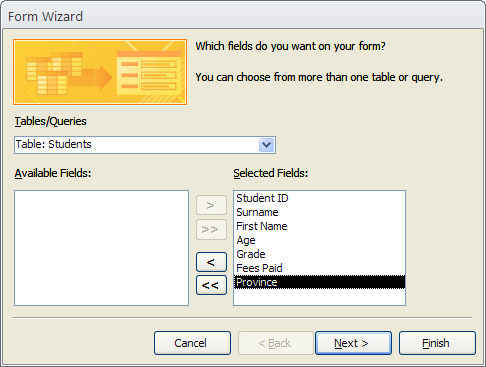Click the double left arrow remove-all button
Viewport: 486px width, 367px height.
click(211, 285)
